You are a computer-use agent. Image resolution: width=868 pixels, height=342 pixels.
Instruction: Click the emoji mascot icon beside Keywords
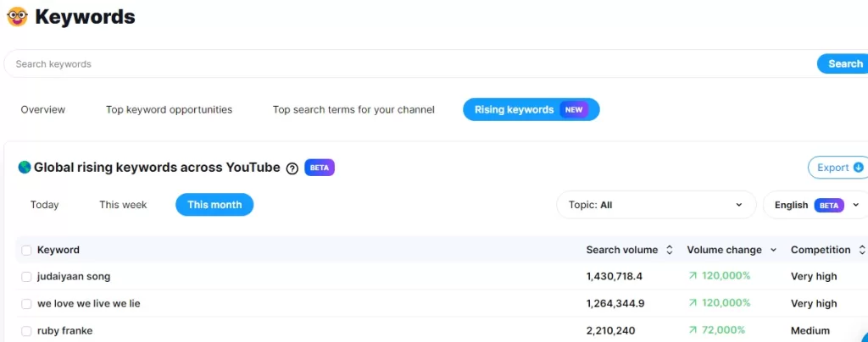click(x=17, y=17)
